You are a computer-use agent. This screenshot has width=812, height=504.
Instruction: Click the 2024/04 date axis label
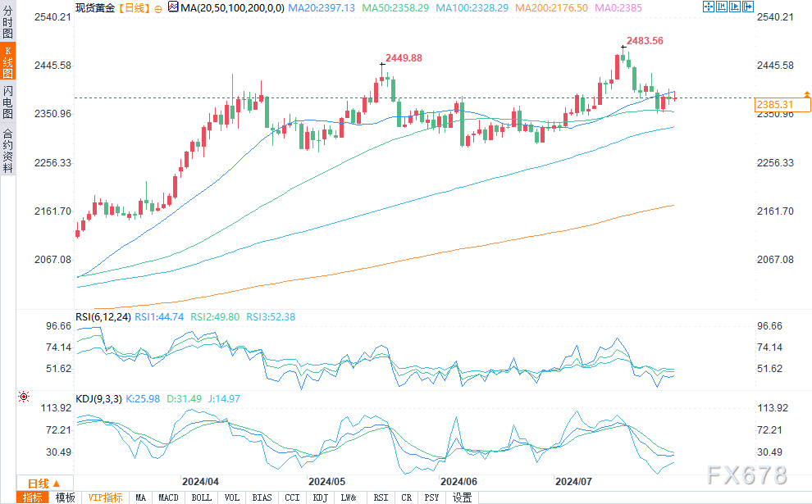tap(200, 482)
